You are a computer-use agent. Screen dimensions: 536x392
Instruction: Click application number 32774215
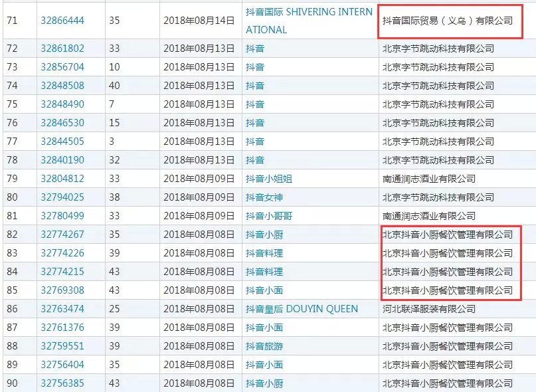pos(62,272)
